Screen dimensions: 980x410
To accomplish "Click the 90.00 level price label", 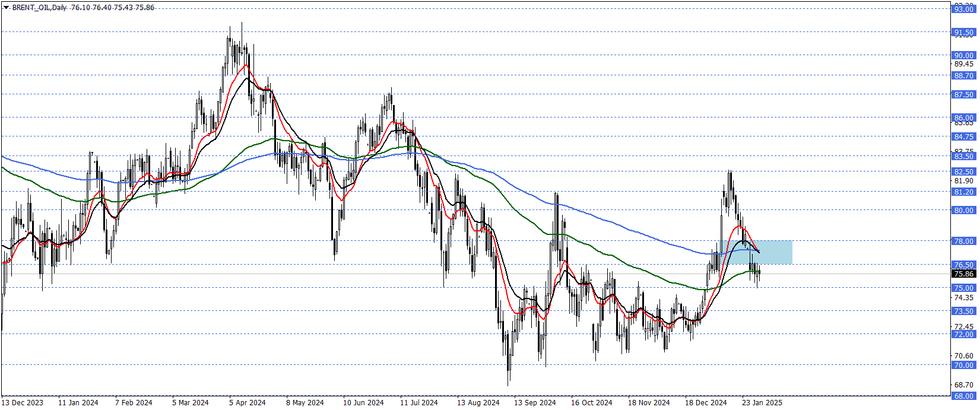I will (963, 55).
